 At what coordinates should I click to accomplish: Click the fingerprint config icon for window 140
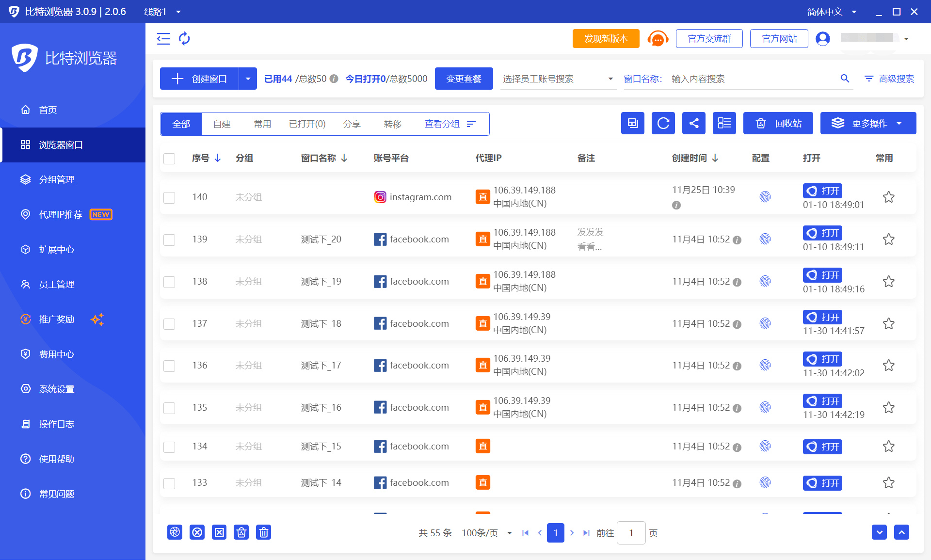pos(765,197)
